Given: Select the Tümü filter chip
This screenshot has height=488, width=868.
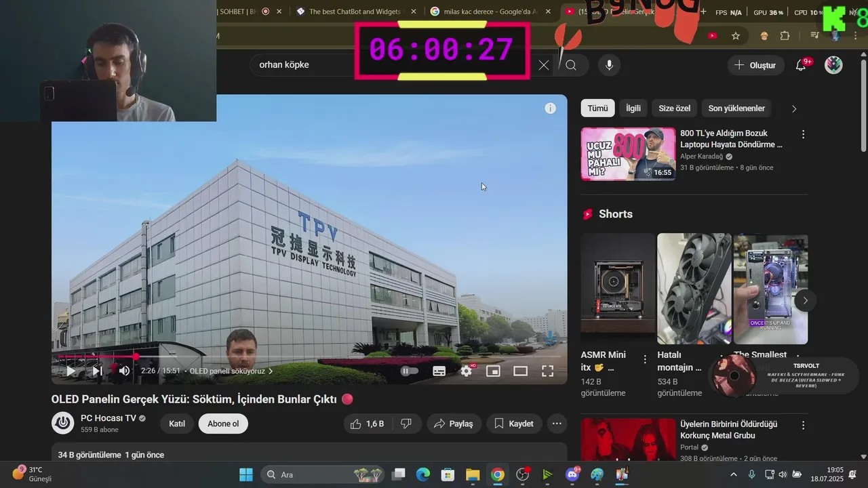Looking at the screenshot, I should (x=597, y=108).
